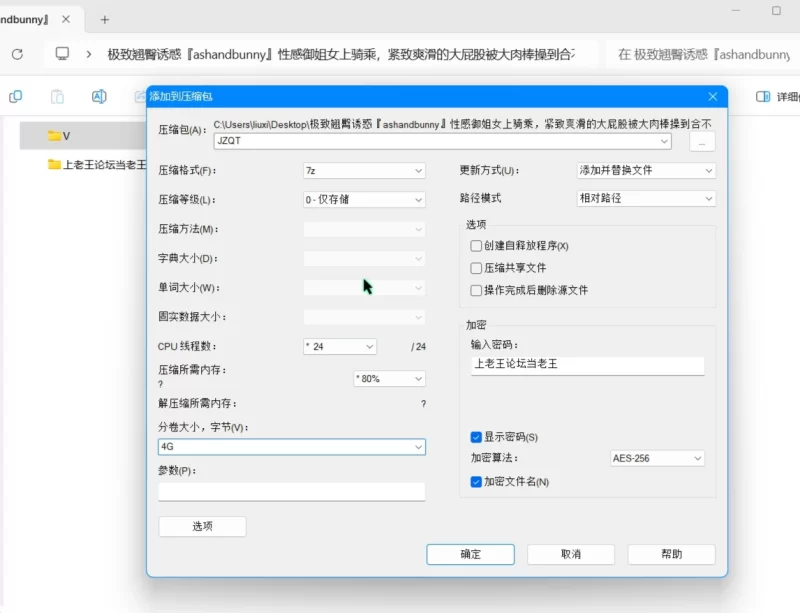Click the paste icon in Explorer toolbar
This screenshot has height=613, width=800.
57,97
